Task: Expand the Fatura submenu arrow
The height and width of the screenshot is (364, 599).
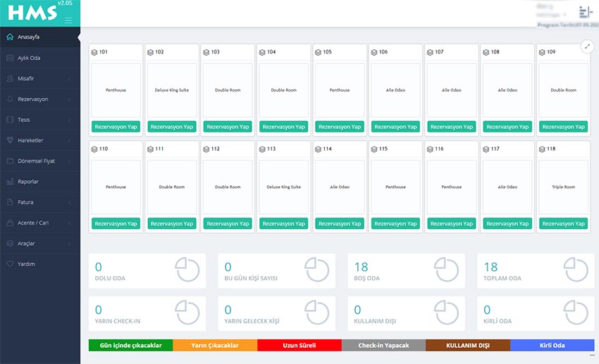Action: pos(70,203)
